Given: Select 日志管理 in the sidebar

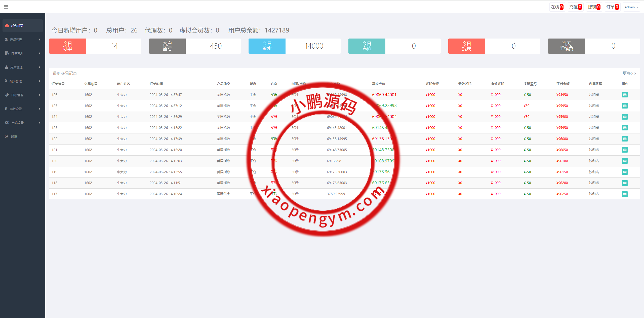Looking at the screenshot, I should (x=17, y=95).
